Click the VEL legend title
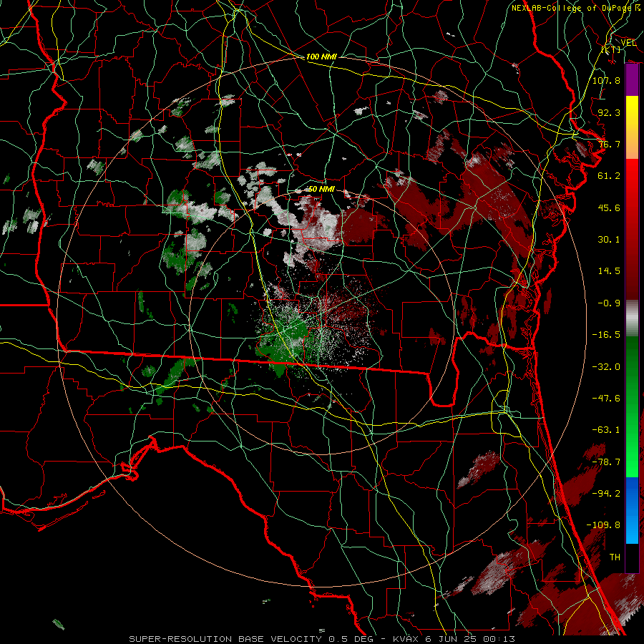The height and width of the screenshot is (644, 644). coord(628,42)
